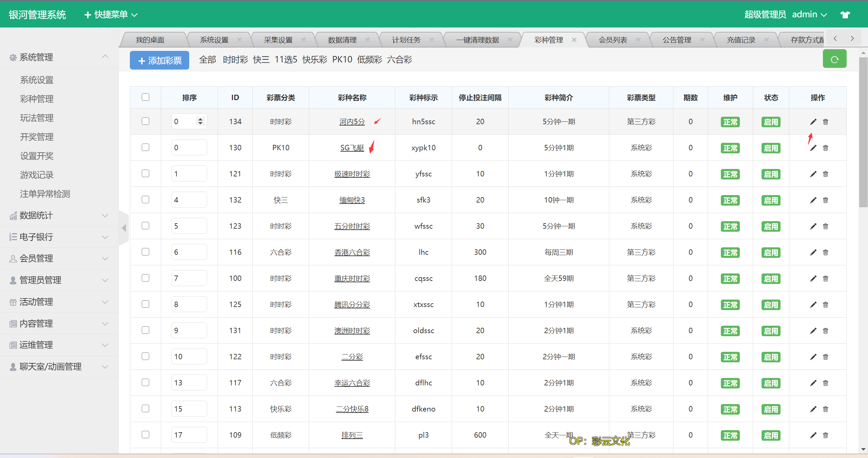Select the checkbox for 缅甸快3 row
The width and height of the screenshot is (868, 458).
pos(145,200)
